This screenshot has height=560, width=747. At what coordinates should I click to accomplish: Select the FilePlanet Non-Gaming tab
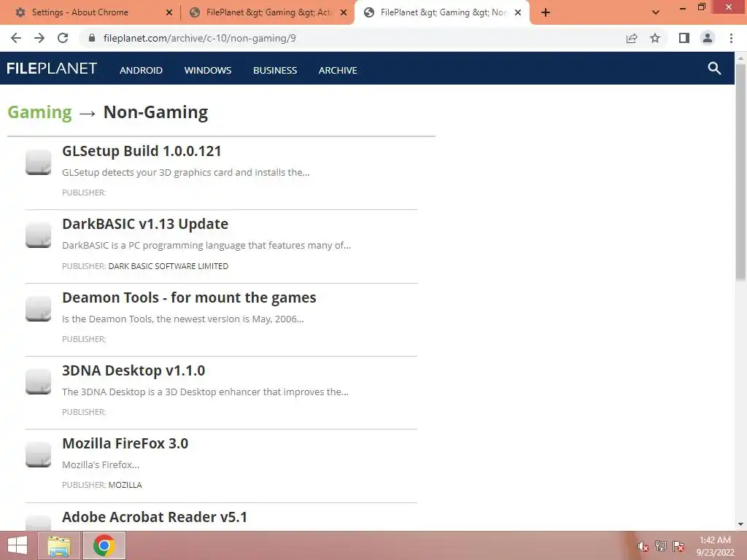pos(441,12)
